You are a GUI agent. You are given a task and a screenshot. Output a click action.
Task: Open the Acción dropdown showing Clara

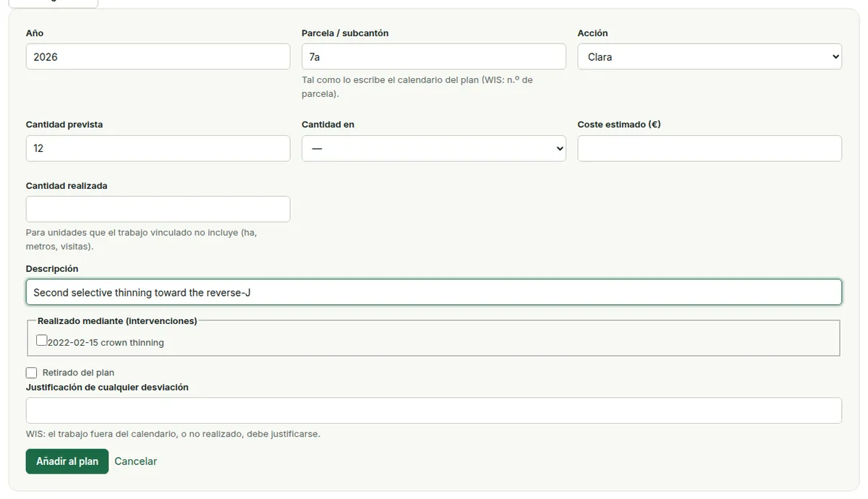click(710, 56)
